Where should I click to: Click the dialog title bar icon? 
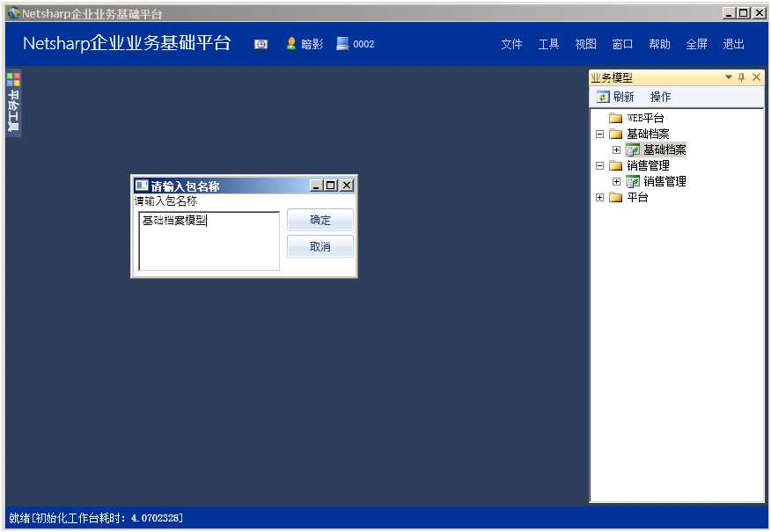[142, 186]
